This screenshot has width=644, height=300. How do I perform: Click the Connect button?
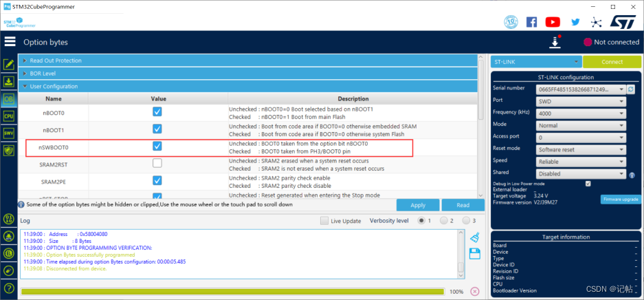click(x=612, y=62)
